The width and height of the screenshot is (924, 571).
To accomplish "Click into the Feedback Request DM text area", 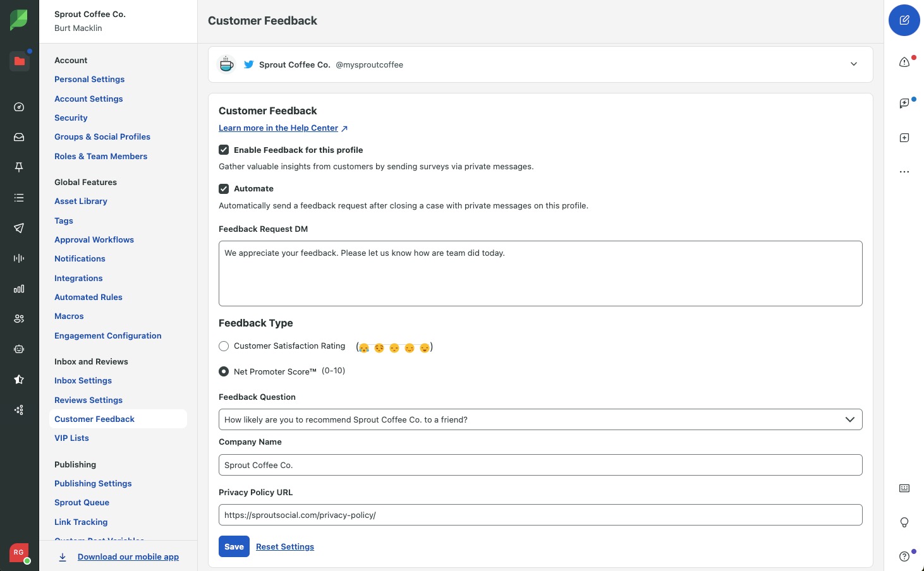I will click(x=540, y=273).
